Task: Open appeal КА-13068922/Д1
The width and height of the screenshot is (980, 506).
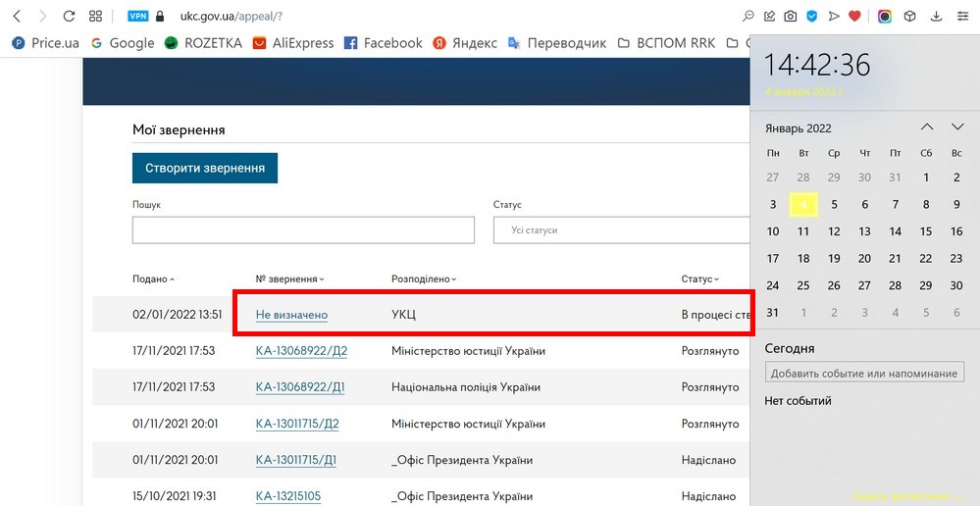Action: pos(300,387)
